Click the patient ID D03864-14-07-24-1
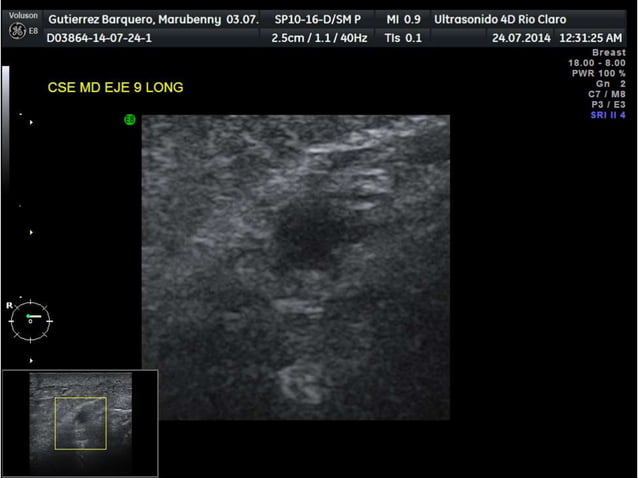The width and height of the screenshot is (638, 478). click(99, 38)
